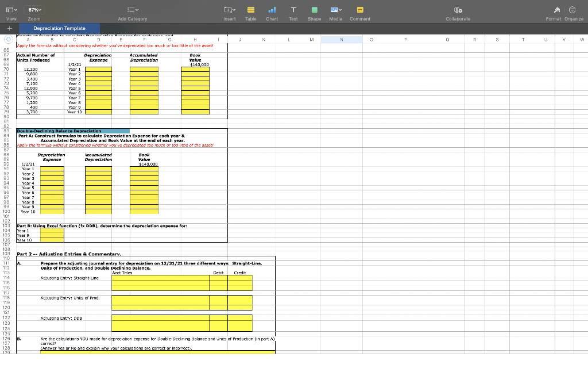Select column N header

pos(341,40)
